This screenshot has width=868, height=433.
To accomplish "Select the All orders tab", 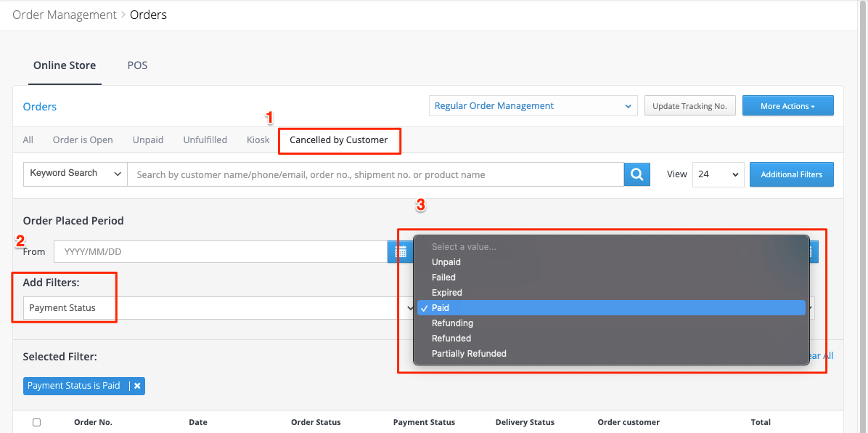I will point(28,139).
